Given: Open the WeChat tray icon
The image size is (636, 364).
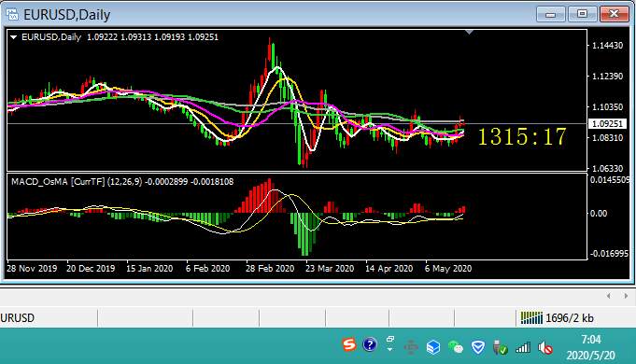Looking at the screenshot, I should (x=456, y=347).
